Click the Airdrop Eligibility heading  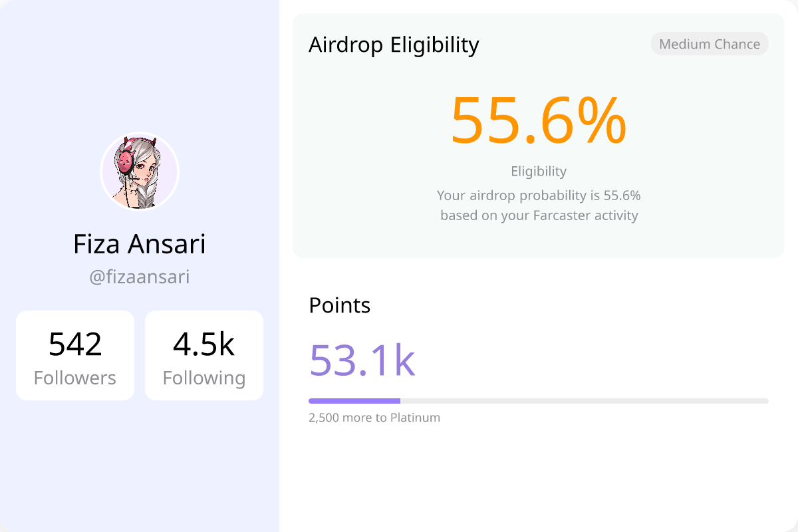394,45
